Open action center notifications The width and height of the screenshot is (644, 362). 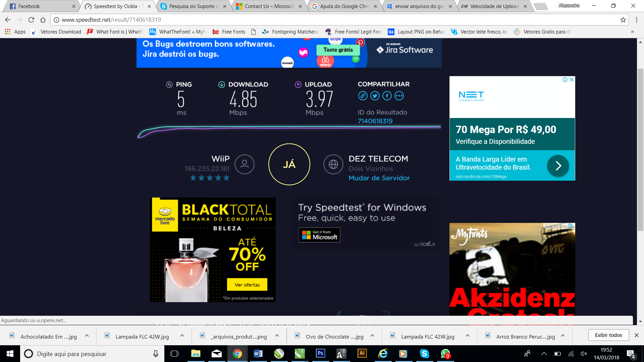point(631,354)
